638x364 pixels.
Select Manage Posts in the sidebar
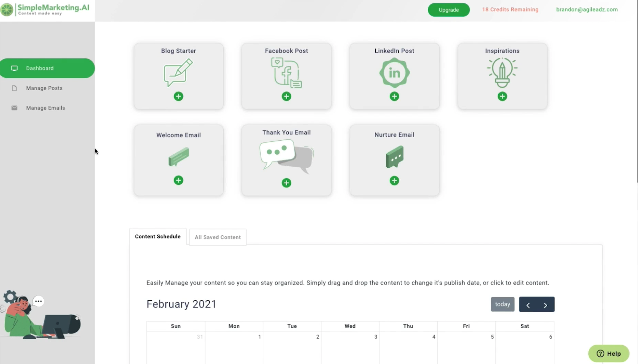(44, 88)
